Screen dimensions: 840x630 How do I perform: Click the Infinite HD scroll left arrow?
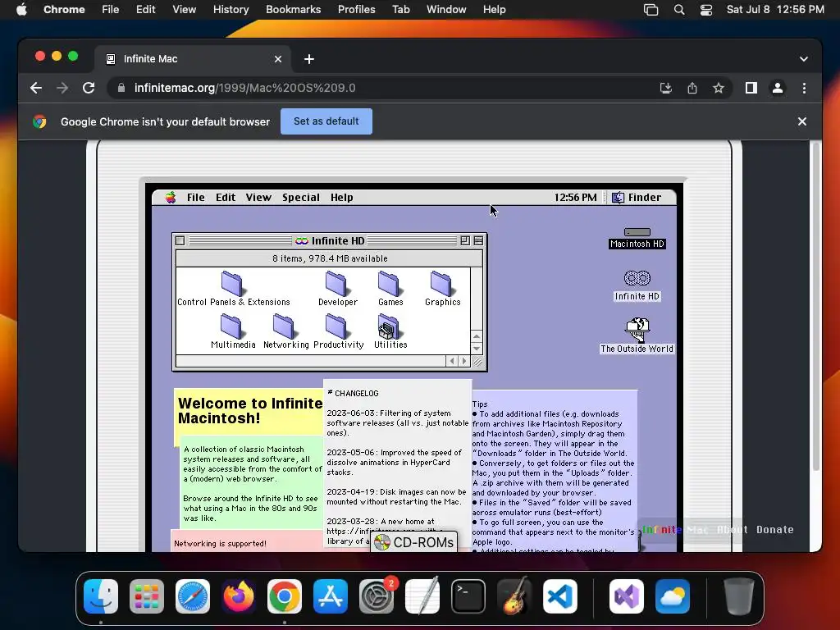[x=452, y=361]
